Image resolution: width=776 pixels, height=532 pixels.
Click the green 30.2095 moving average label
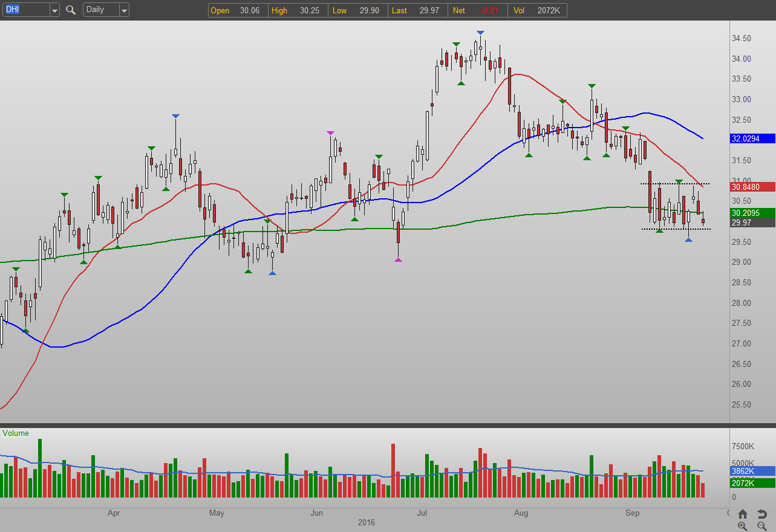tap(752, 213)
